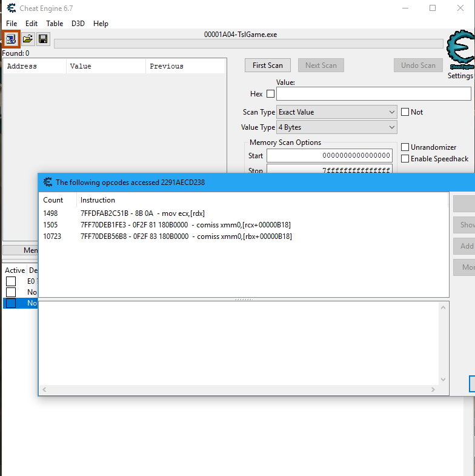Click the Memory view button

(x=21, y=250)
